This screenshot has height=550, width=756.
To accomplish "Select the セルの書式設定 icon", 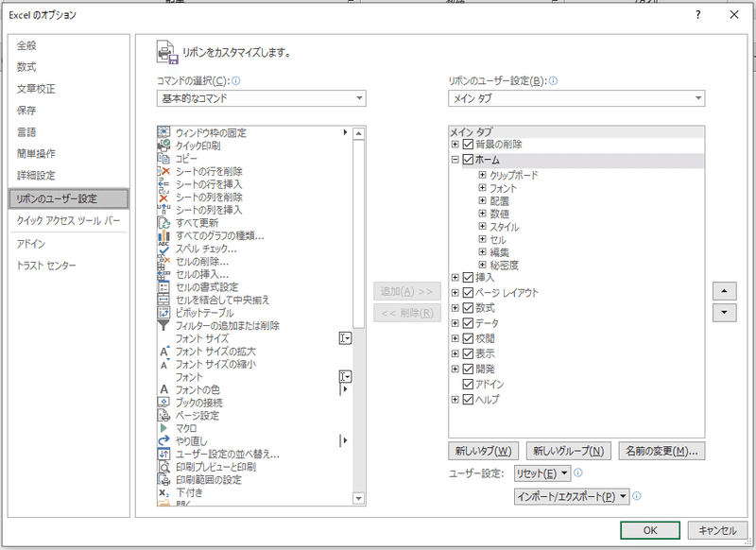I will (x=163, y=286).
